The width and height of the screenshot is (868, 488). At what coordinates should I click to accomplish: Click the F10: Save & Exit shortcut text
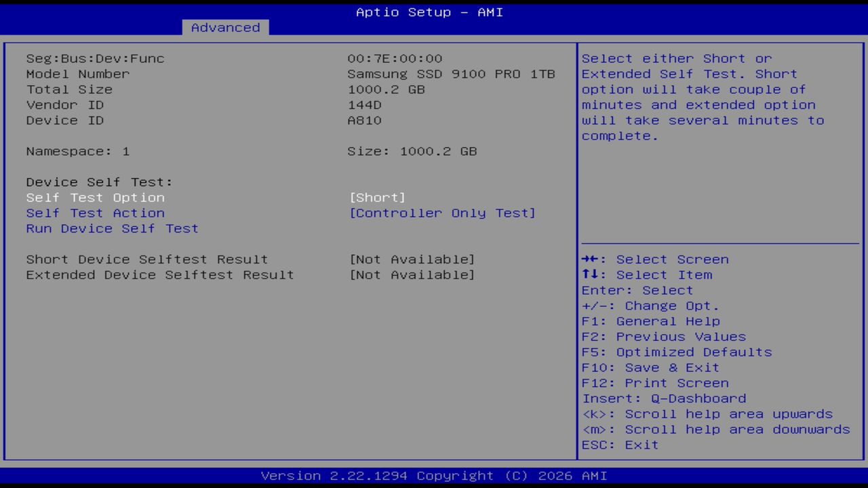coord(650,367)
